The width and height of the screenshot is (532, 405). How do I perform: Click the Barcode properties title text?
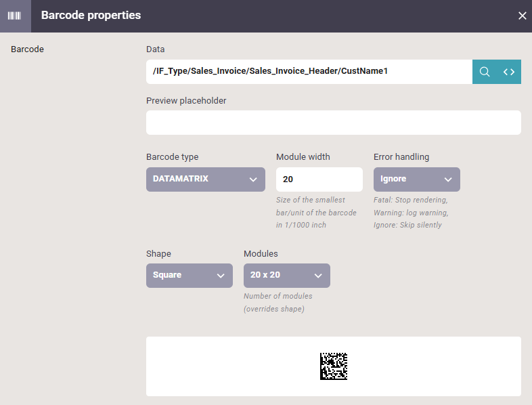pyautogui.click(x=91, y=16)
